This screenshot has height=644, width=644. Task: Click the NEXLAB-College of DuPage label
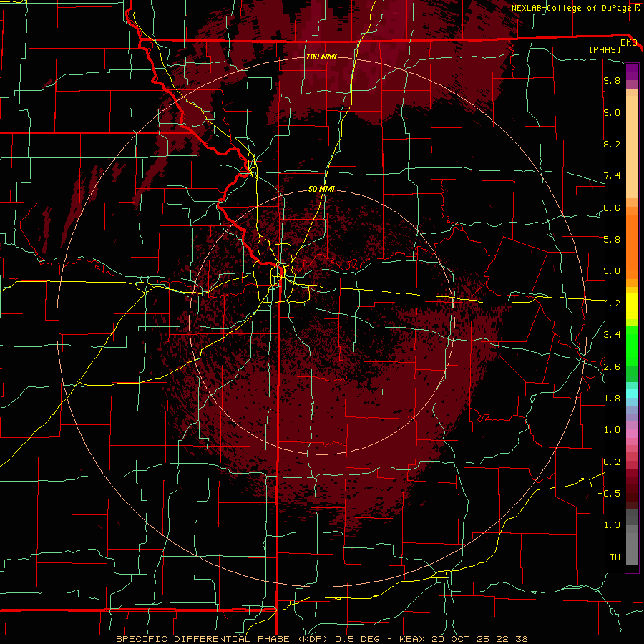572,8
